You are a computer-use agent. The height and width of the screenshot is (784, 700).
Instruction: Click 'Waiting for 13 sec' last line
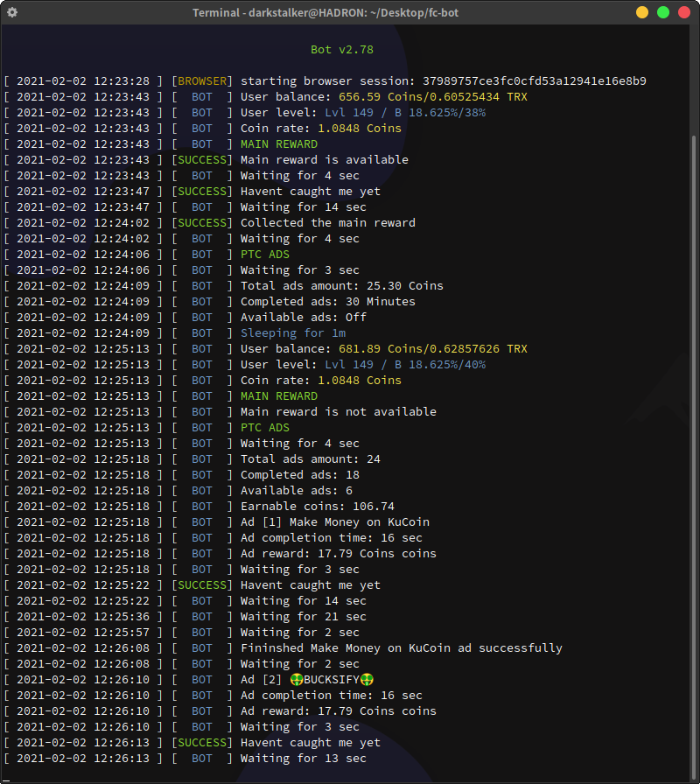coord(304,759)
